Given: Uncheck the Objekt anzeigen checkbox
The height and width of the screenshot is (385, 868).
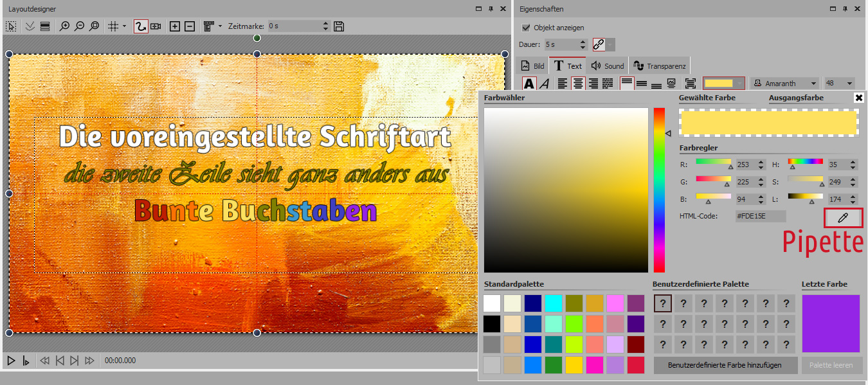Looking at the screenshot, I should point(526,28).
